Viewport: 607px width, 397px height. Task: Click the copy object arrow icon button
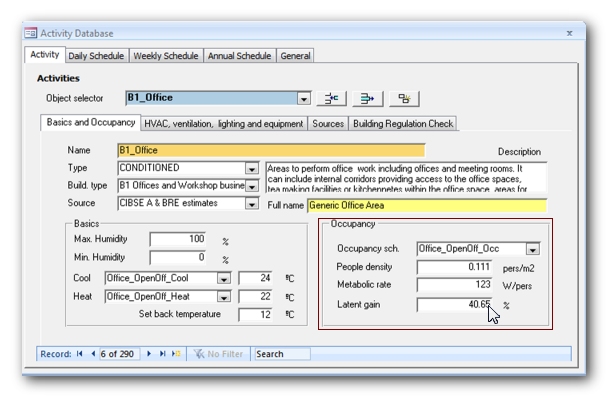[x=368, y=99]
